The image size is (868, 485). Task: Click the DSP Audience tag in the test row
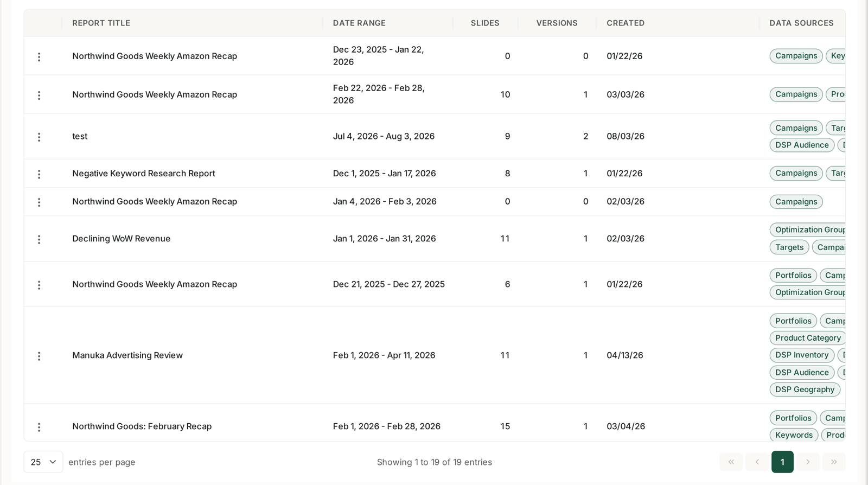pos(802,145)
